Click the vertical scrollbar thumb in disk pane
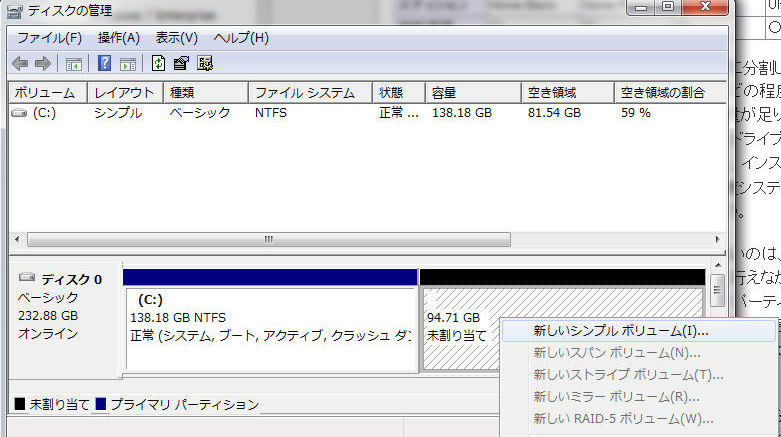This screenshot has height=437, width=781. tap(717, 290)
